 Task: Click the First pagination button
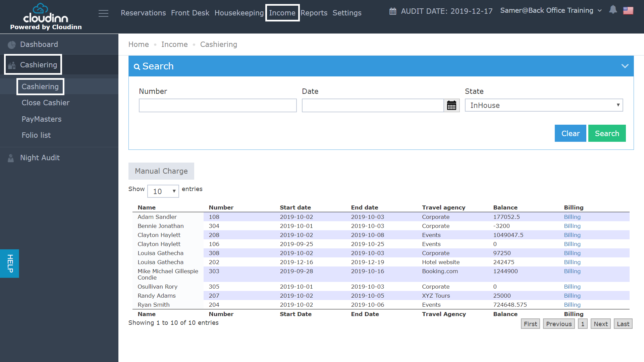coord(530,324)
